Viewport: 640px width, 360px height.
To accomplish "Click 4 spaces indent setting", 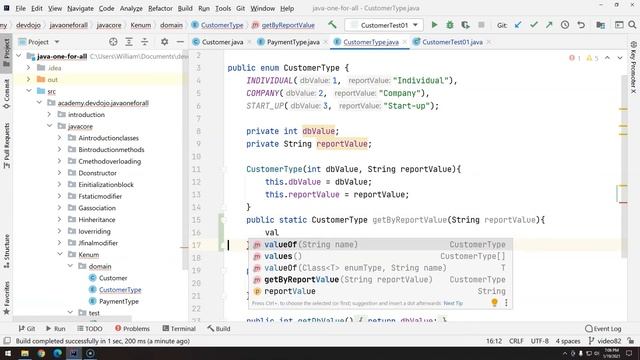I will point(568,341).
